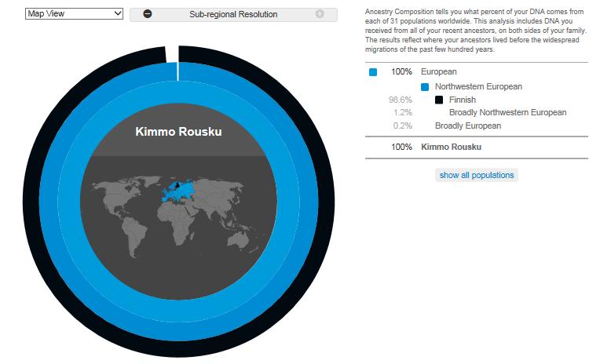Select the European 100% row
This screenshot has width=600, height=364.
coord(477,72)
